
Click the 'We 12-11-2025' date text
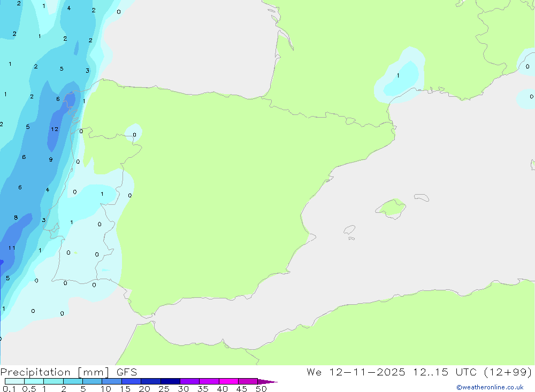356,372
